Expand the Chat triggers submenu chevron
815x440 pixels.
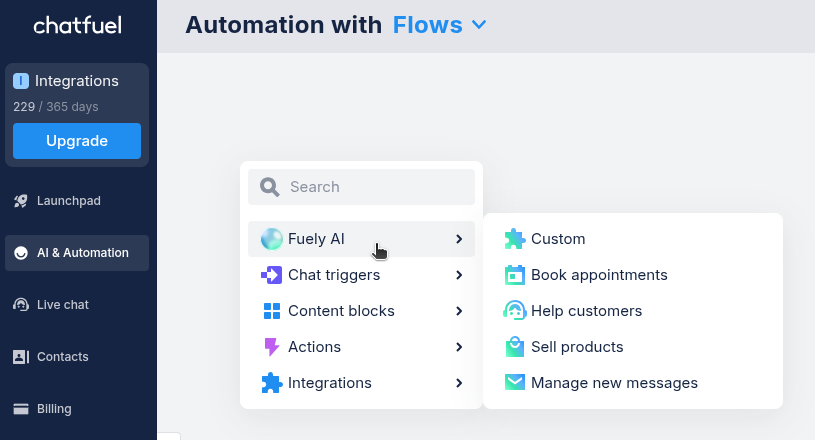pos(459,275)
